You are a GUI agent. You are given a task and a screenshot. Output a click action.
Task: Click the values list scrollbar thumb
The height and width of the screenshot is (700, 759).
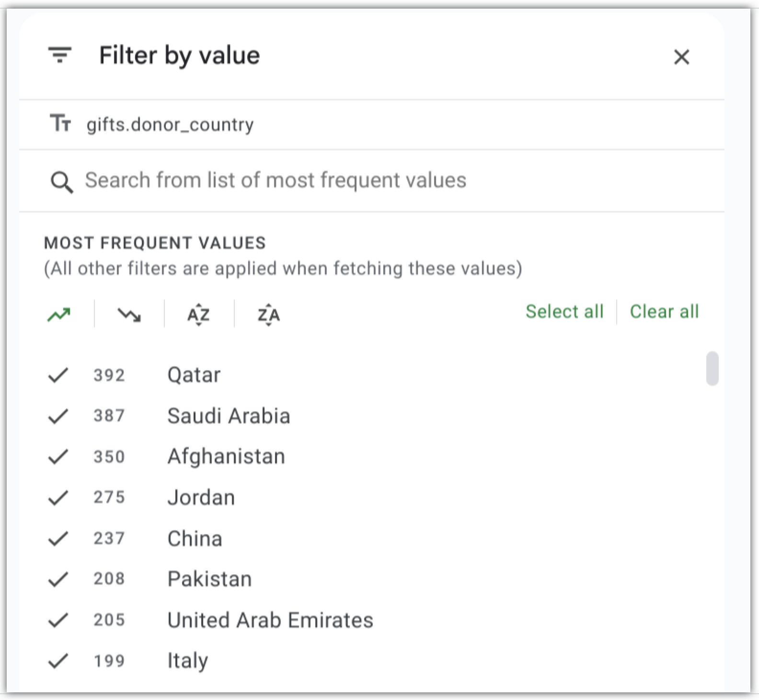click(712, 368)
